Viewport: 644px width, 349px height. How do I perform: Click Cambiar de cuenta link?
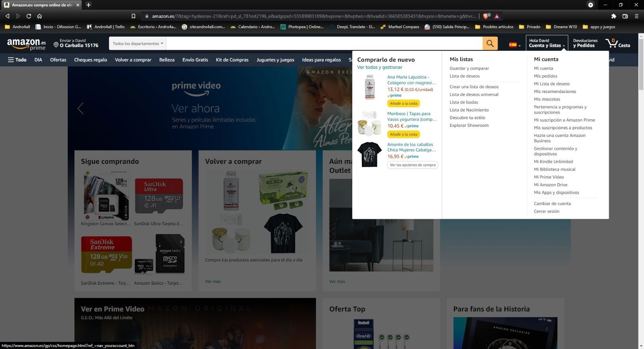(552, 204)
